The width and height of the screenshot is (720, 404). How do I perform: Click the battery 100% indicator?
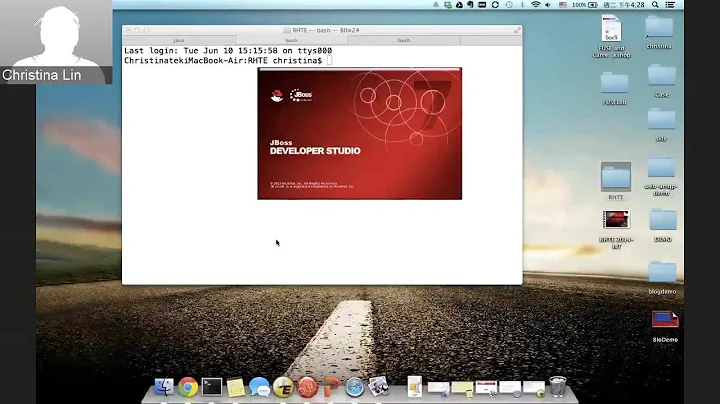[x=585, y=5]
